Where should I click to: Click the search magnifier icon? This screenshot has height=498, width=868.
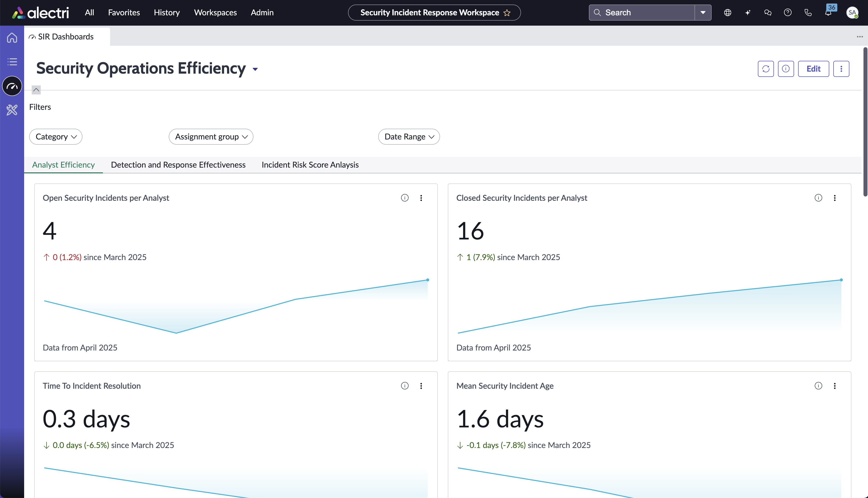(x=597, y=13)
